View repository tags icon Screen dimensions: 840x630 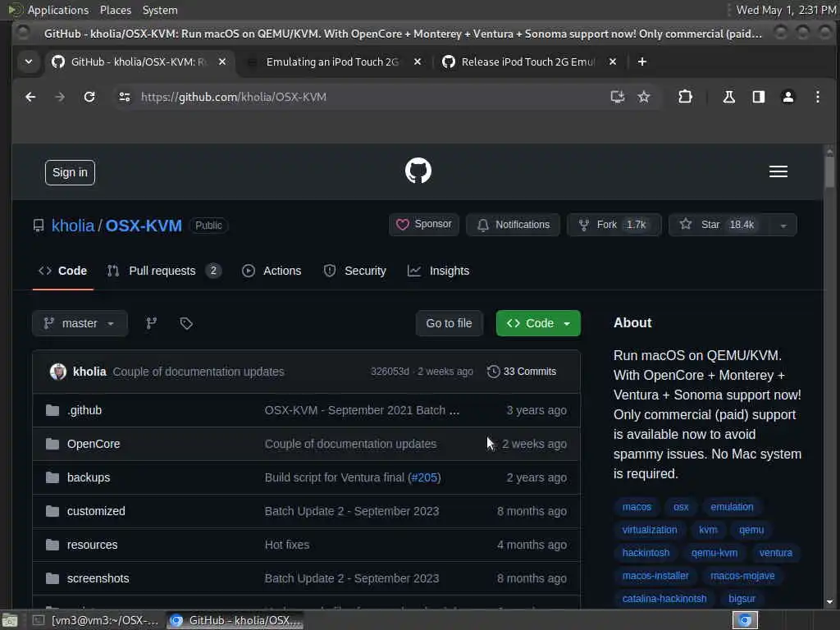(186, 323)
